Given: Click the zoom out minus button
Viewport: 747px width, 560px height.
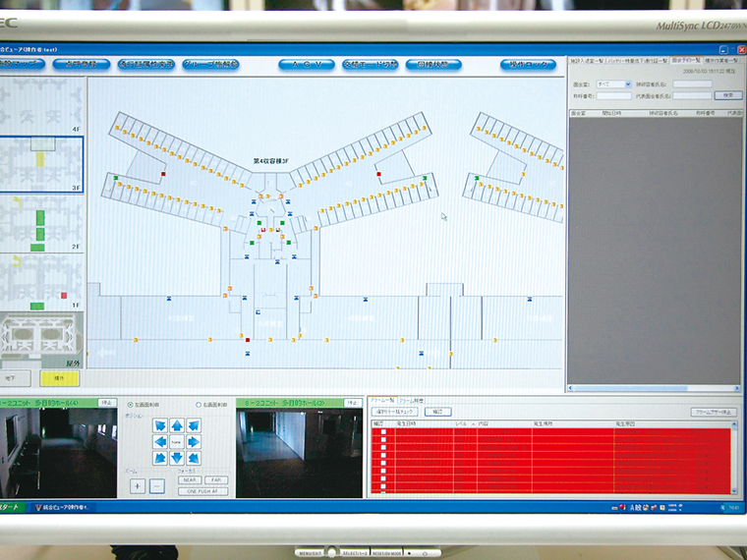Looking at the screenshot, I should [x=157, y=485].
